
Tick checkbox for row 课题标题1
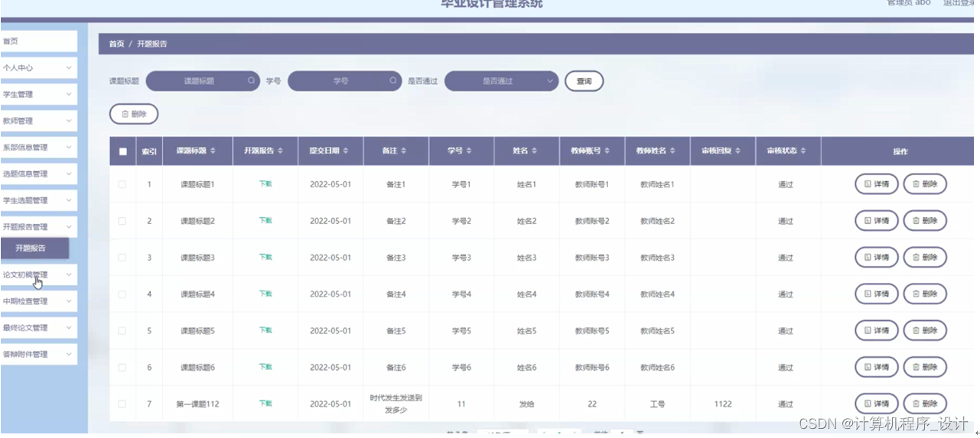tap(122, 184)
